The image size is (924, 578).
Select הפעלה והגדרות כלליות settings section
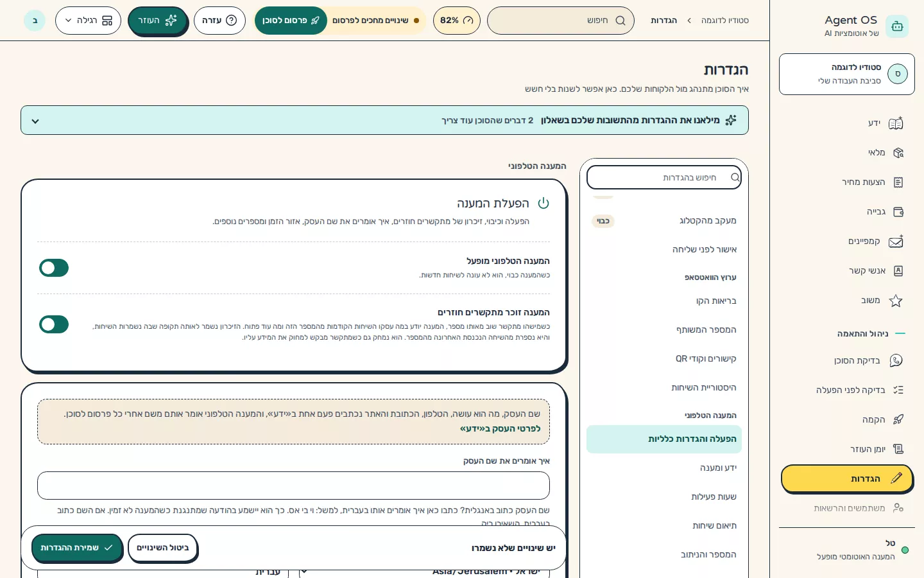664,439
